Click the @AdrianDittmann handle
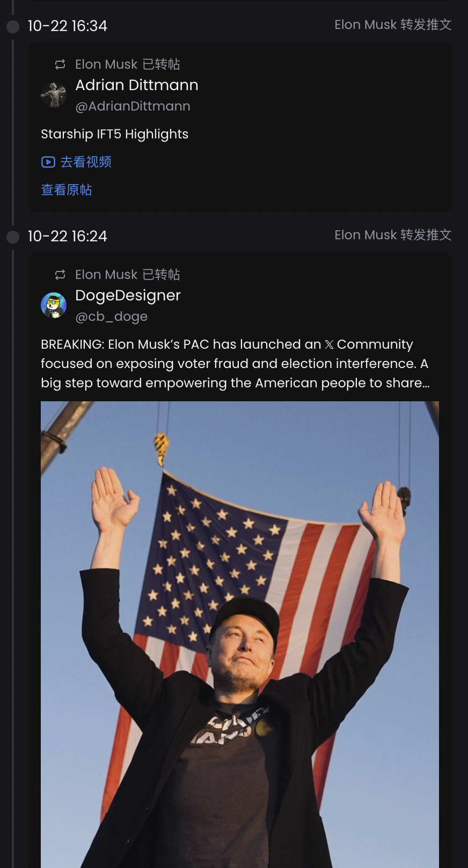The height and width of the screenshot is (868, 468). [x=133, y=106]
